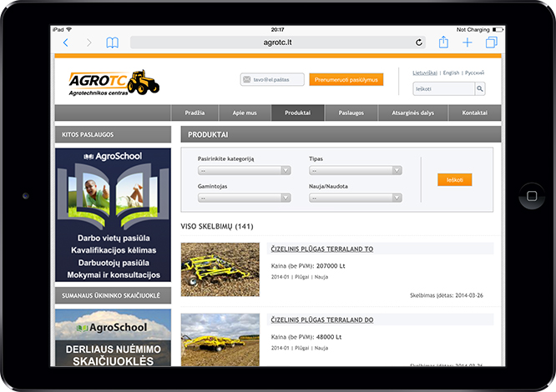Expand the Tipas dropdown
This screenshot has height=392, width=556.
[356, 170]
